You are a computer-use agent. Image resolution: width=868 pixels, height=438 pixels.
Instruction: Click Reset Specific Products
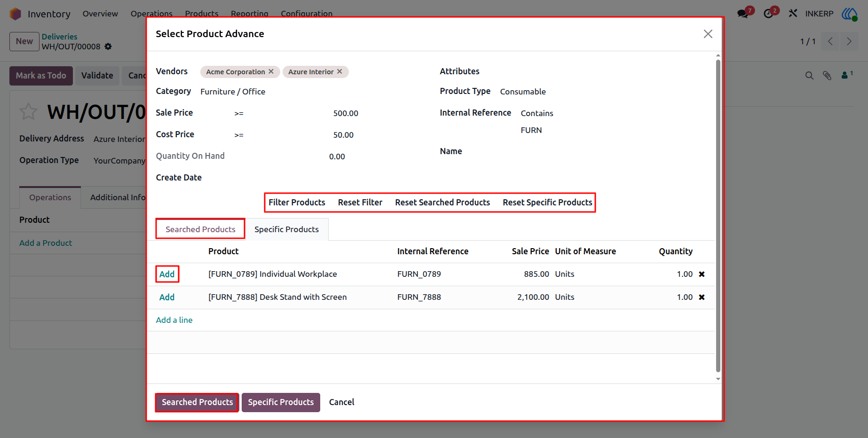[x=547, y=203]
